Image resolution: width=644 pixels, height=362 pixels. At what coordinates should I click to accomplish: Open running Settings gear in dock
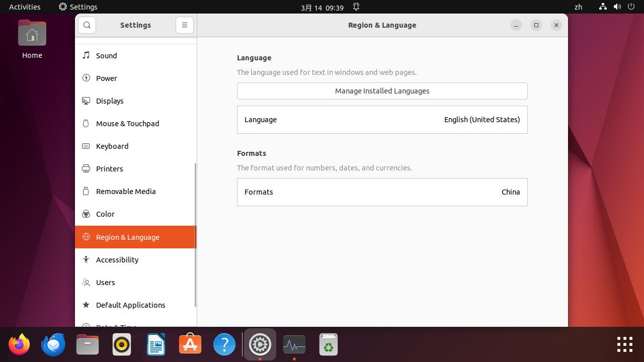260,345
